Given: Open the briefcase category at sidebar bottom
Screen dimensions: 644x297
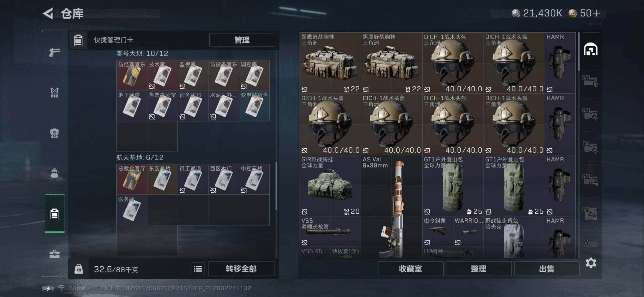Looking at the screenshot, I should point(54,254).
